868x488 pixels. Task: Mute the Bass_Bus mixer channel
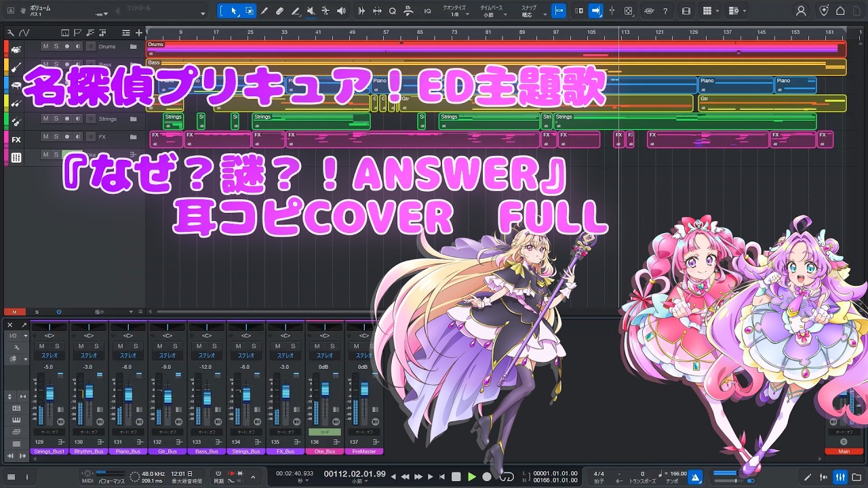coord(199,346)
